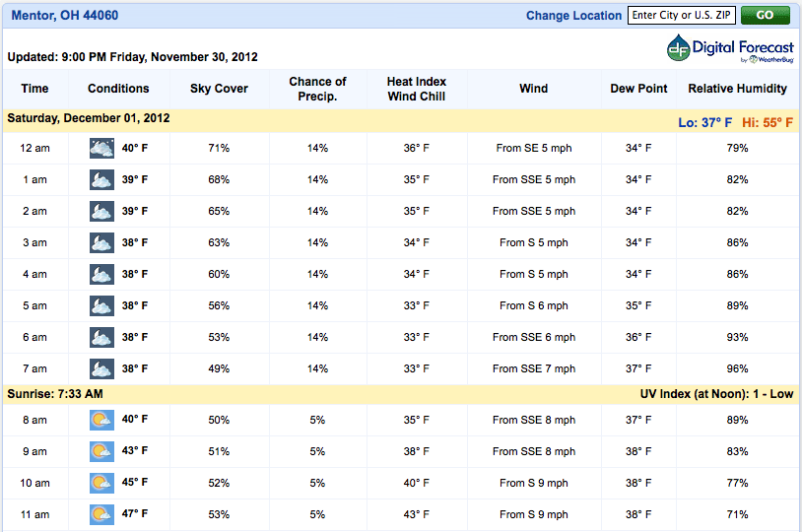
Task: Click the 2 am weather icon
Action: 101,211
